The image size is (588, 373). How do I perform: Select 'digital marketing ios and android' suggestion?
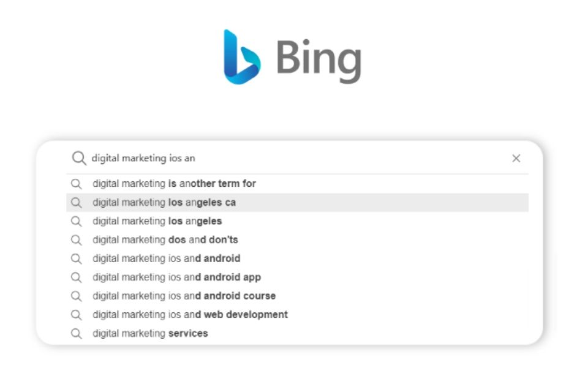click(166, 258)
